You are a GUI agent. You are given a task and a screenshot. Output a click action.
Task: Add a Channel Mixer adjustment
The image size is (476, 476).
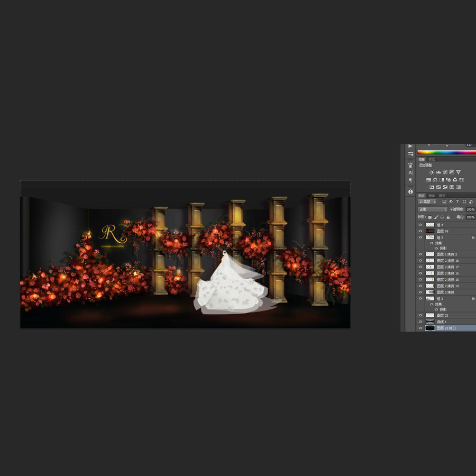(x=455, y=180)
